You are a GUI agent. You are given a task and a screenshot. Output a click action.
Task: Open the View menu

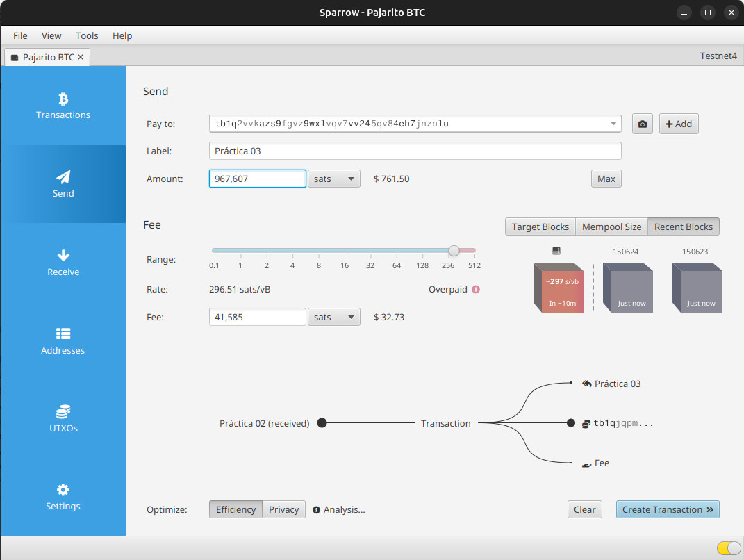51,35
